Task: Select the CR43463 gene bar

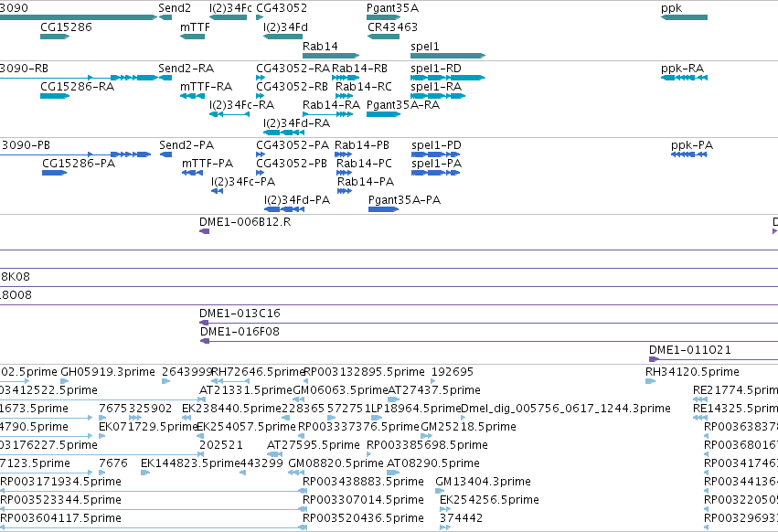Action: pyautogui.click(x=384, y=37)
